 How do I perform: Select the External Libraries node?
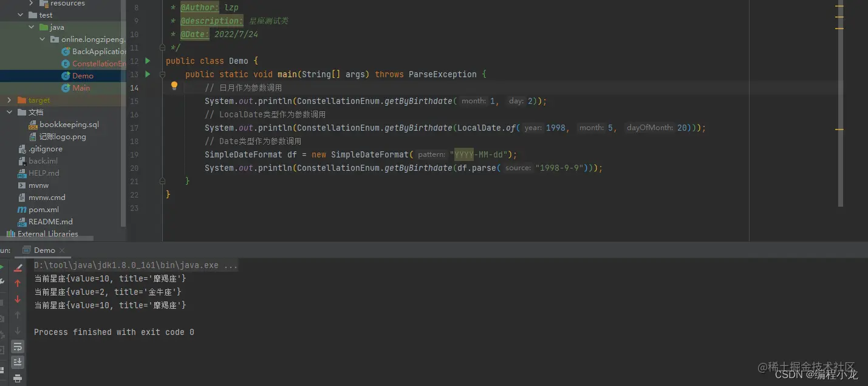[x=43, y=234]
